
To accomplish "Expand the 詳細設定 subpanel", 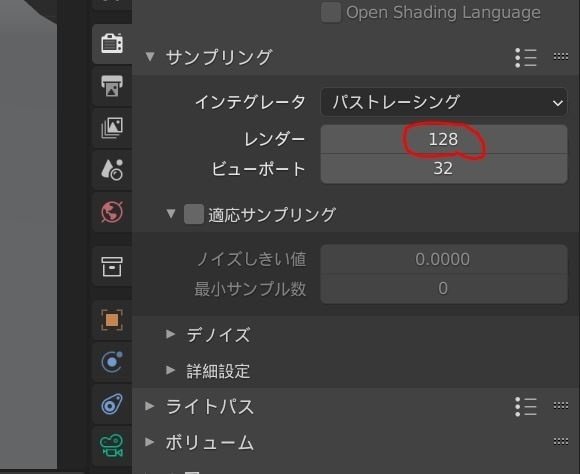I will click(x=171, y=370).
